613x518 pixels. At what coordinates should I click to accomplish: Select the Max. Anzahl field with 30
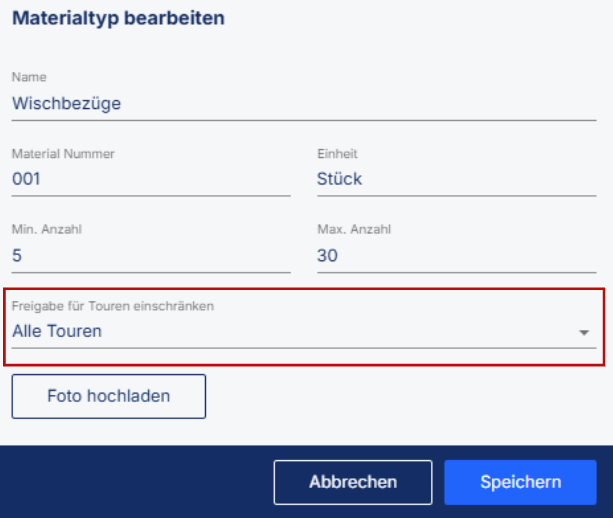455,255
